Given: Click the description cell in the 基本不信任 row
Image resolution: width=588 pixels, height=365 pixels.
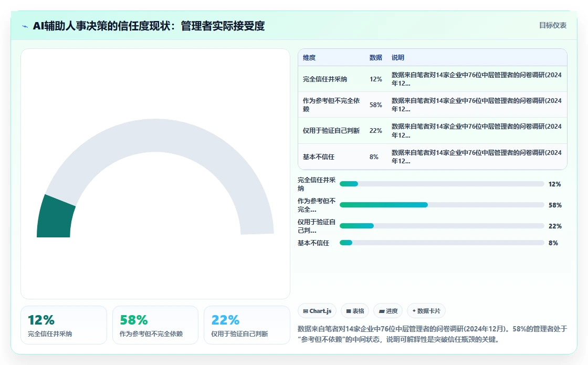Looking at the screenshot, I should pos(477,157).
